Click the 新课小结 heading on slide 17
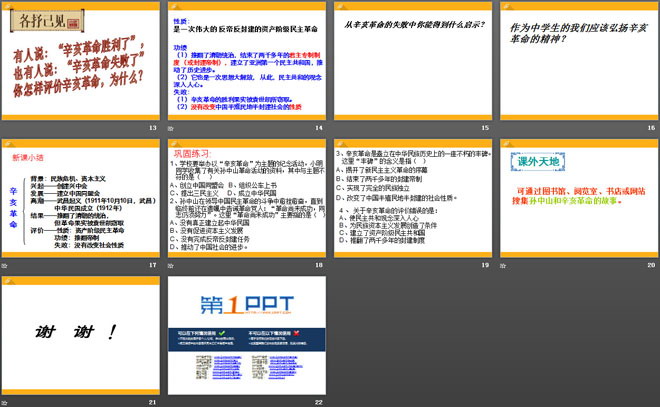 point(28,158)
